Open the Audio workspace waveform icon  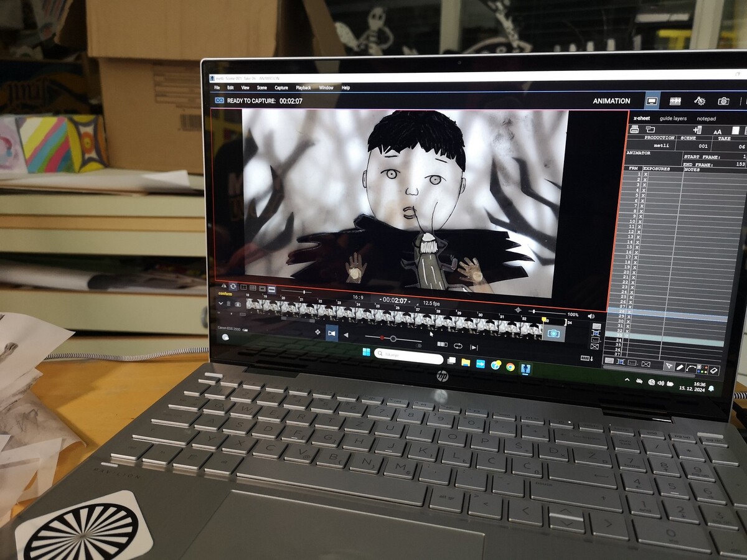(x=675, y=101)
